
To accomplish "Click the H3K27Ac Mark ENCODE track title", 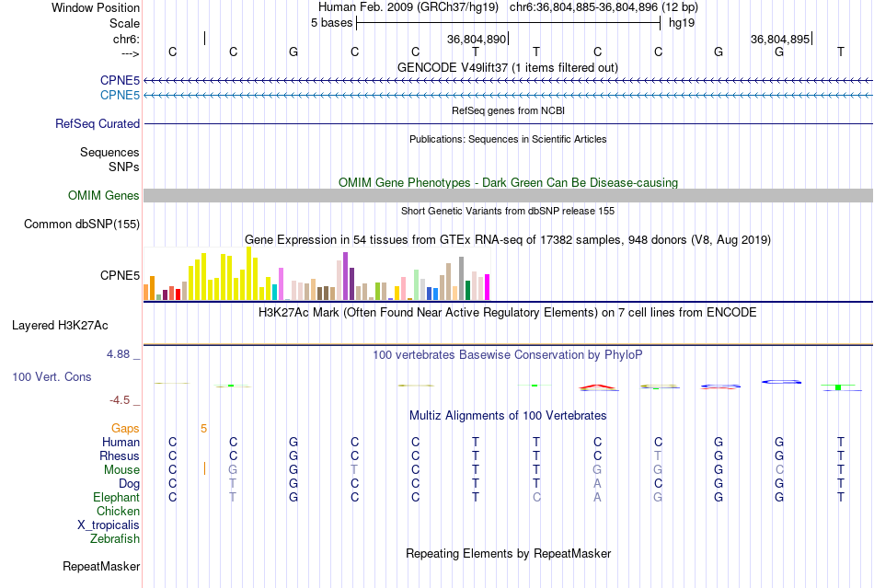I will [x=508, y=312].
